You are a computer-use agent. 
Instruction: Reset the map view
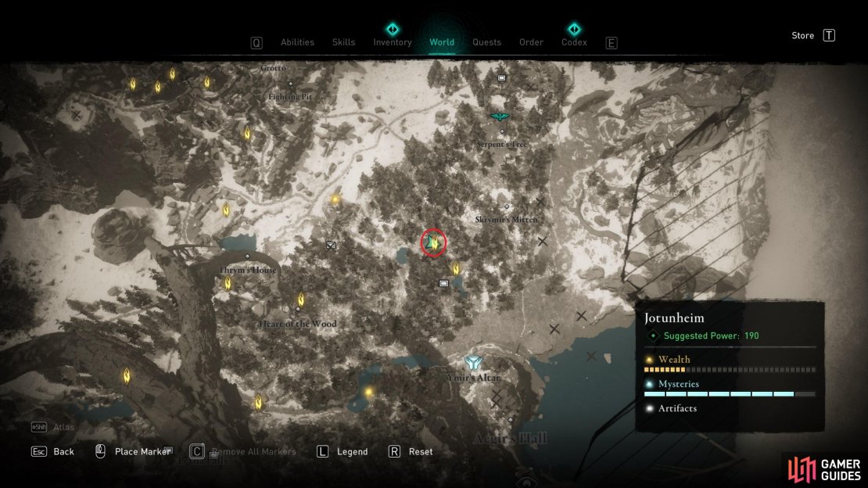pos(421,451)
